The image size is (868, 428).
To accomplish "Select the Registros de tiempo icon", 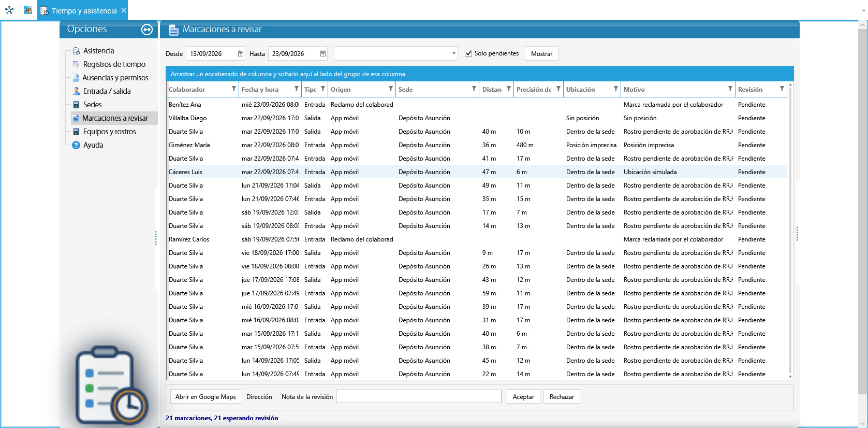I will click(x=76, y=64).
